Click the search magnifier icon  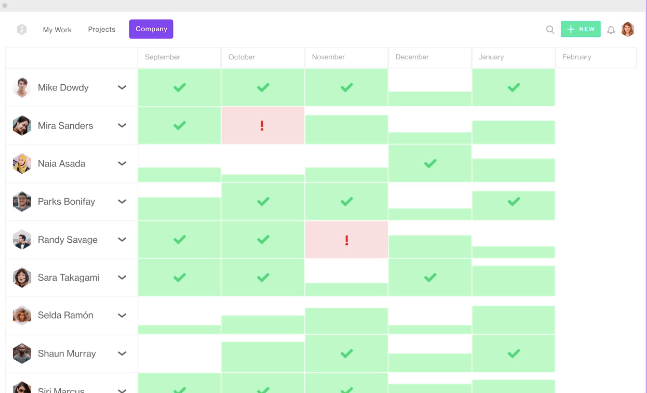550,29
